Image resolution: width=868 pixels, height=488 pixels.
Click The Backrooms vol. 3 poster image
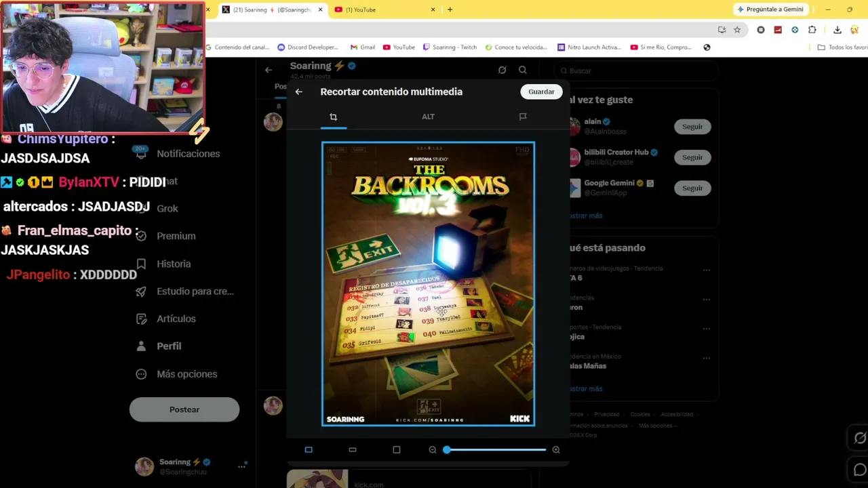[428, 284]
